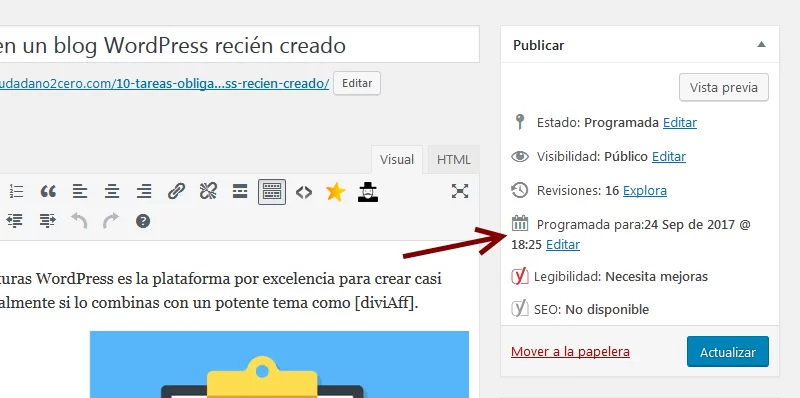The image size is (800, 398).
Task: Collapse the Publicar panel
Action: [x=761, y=44]
